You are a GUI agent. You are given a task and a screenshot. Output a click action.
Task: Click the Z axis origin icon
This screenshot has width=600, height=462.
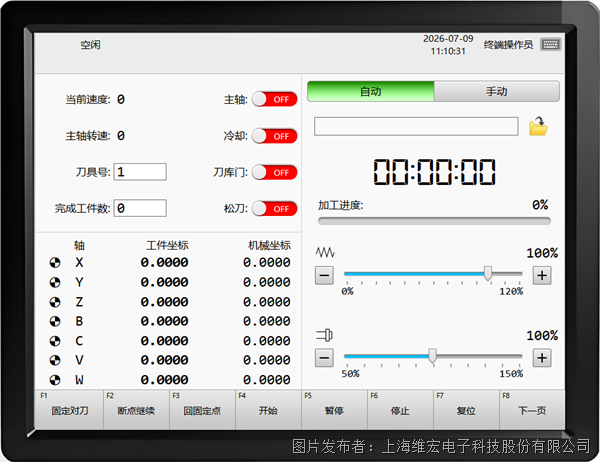[x=55, y=302]
